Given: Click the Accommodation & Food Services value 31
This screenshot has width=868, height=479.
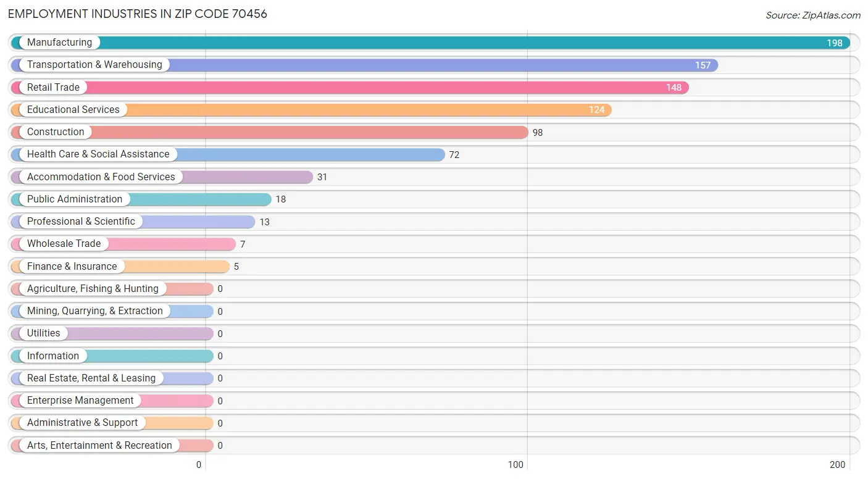Looking at the screenshot, I should (322, 177).
